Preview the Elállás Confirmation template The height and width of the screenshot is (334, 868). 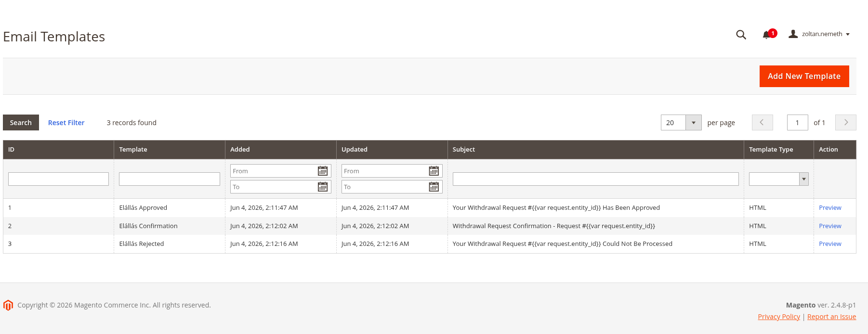coord(830,226)
